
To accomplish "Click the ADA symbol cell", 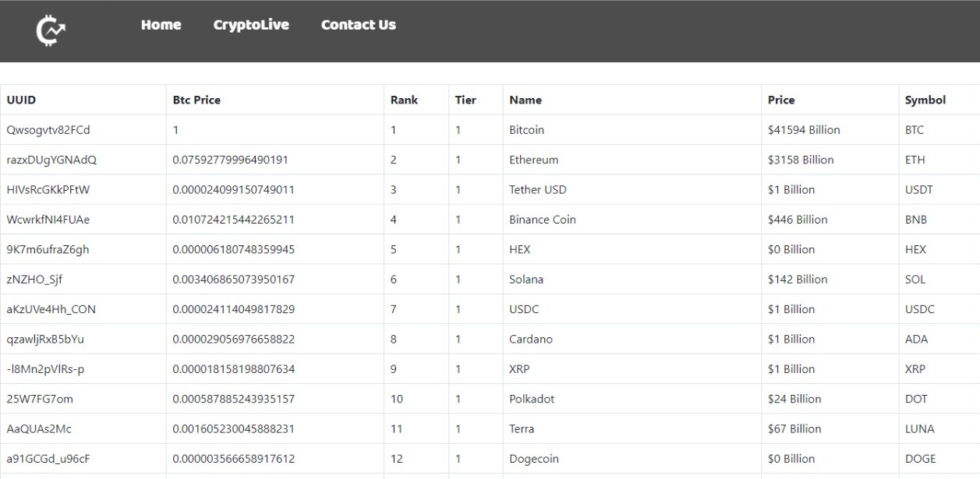I will coord(939,339).
